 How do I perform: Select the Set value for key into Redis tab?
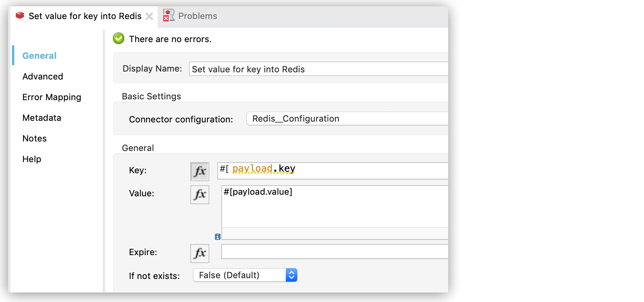click(85, 16)
